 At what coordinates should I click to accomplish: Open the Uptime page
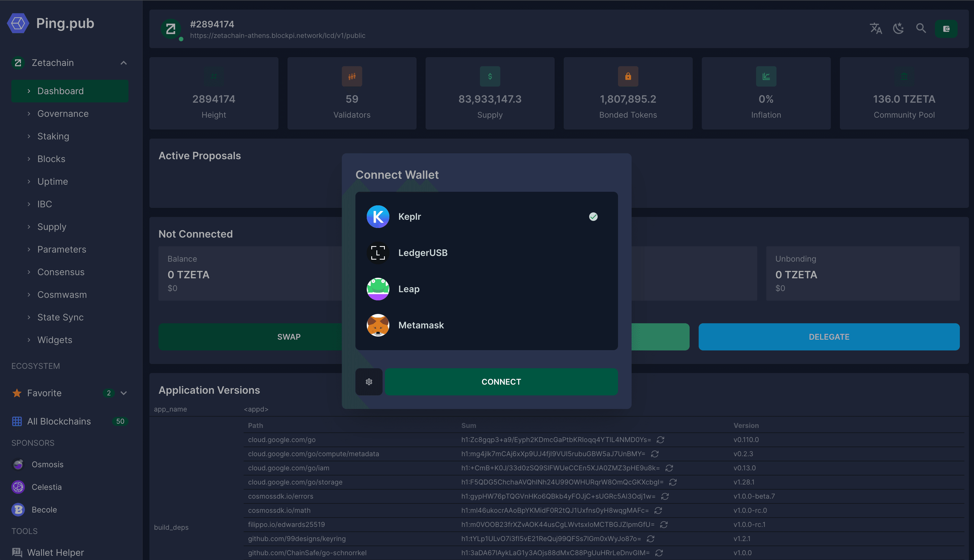tap(52, 181)
